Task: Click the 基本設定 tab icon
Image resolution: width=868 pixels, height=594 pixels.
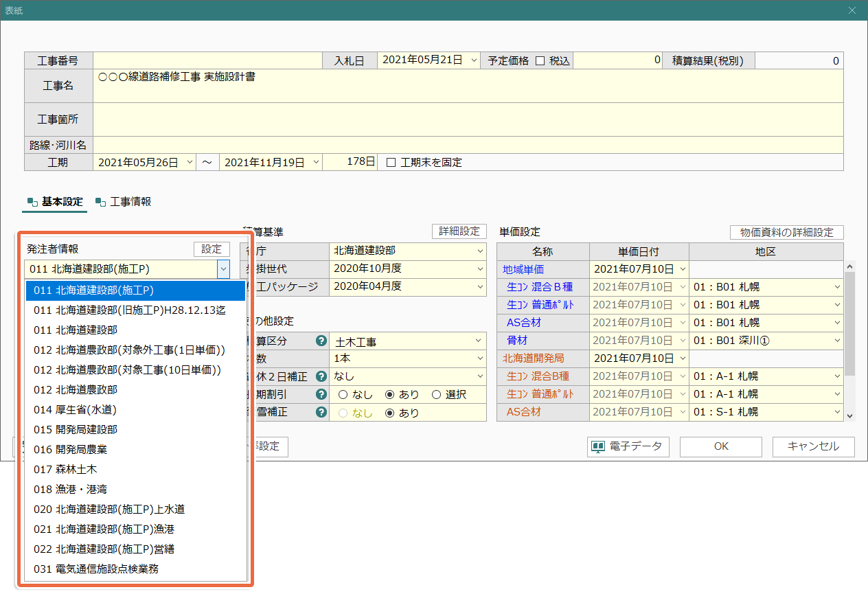Action: pyautogui.click(x=32, y=202)
